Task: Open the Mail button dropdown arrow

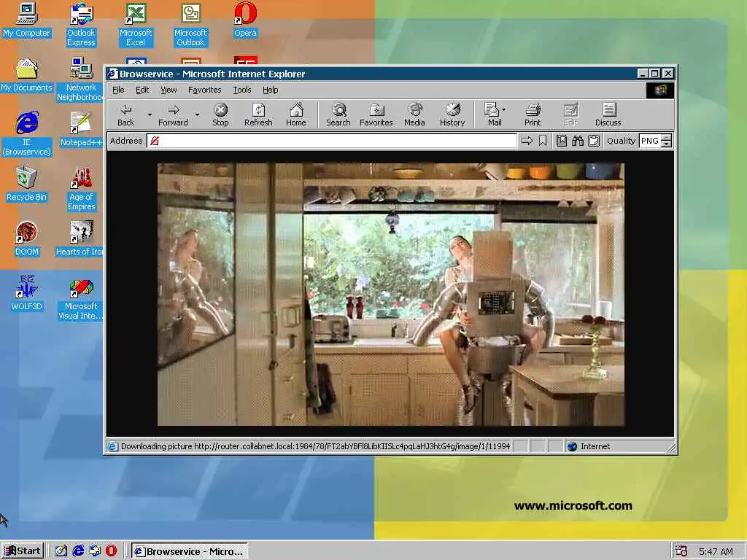Action: (x=504, y=109)
